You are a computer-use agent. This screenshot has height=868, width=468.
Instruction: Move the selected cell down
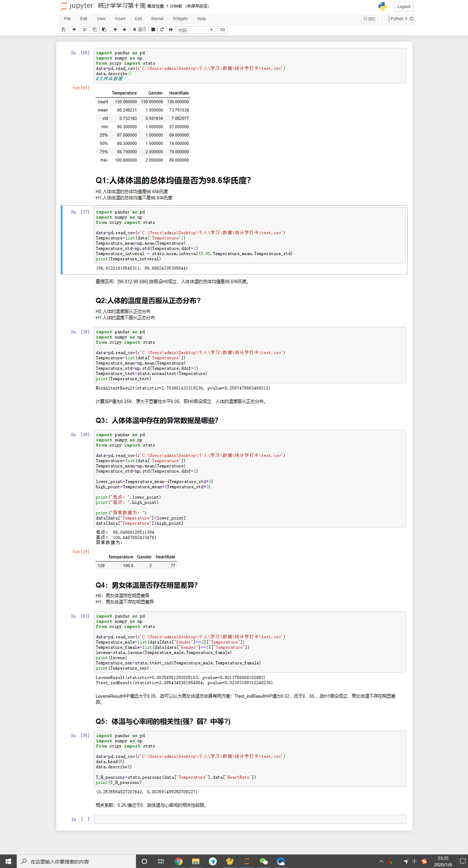(125, 30)
